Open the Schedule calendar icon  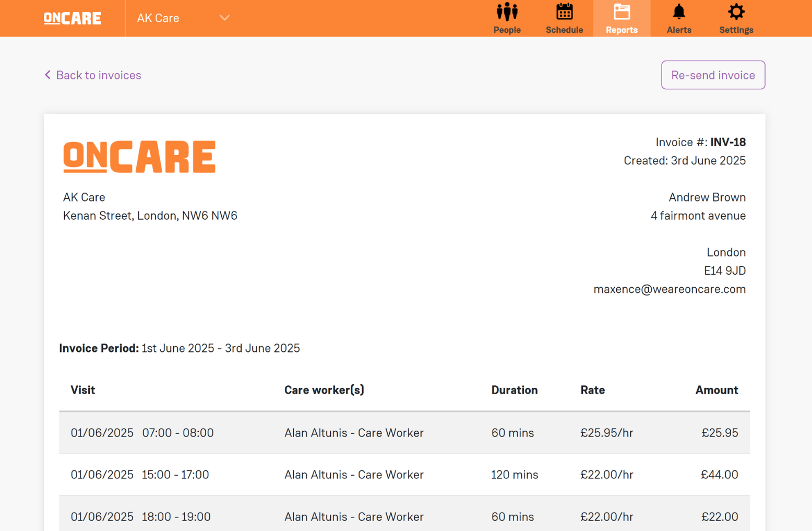point(564,12)
